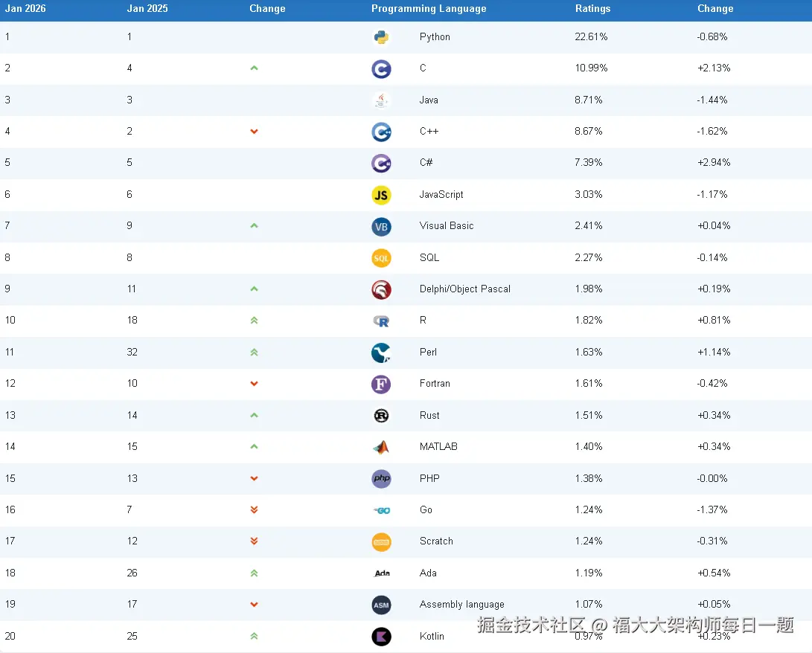Click the SQL logo icon
Screen dimensions: 812x653
[x=381, y=258]
